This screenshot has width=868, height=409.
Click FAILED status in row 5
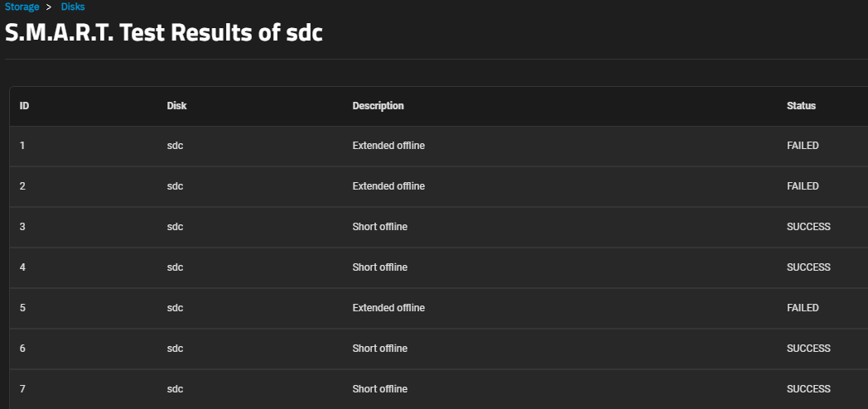click(803, 308)
